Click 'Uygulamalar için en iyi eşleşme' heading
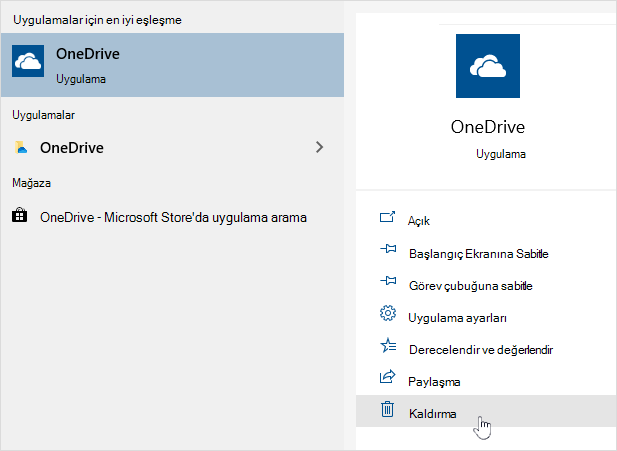 97,20
